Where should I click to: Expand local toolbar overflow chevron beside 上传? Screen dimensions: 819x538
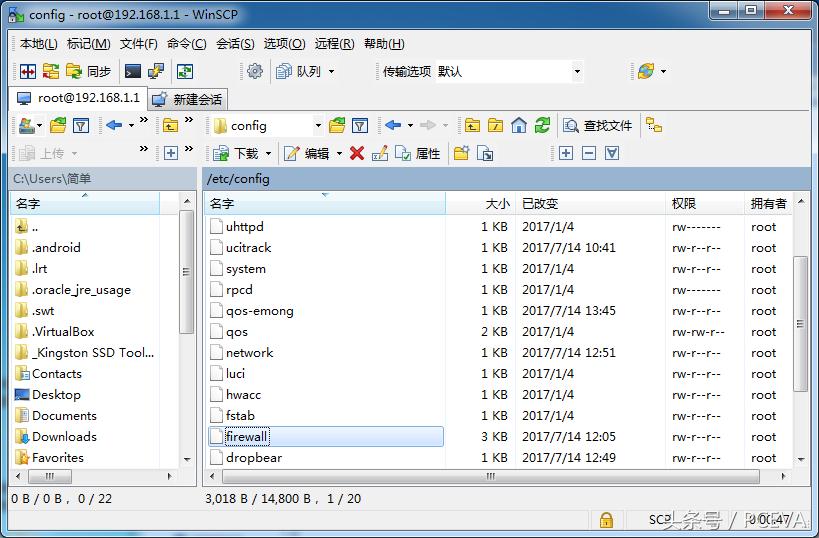click(x=144, y=149)
